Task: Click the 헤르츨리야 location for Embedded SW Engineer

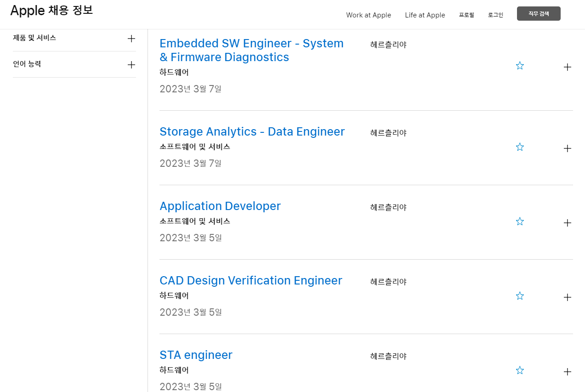Action: point(389,45)
